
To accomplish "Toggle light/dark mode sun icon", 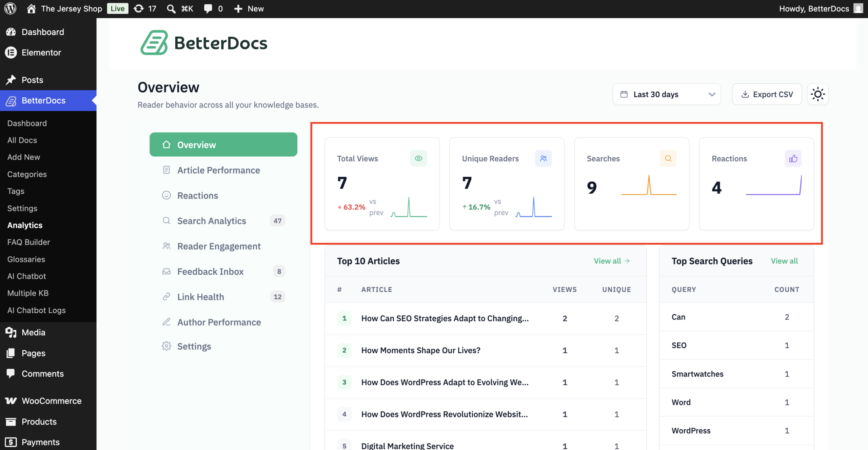I will [818, 94].
